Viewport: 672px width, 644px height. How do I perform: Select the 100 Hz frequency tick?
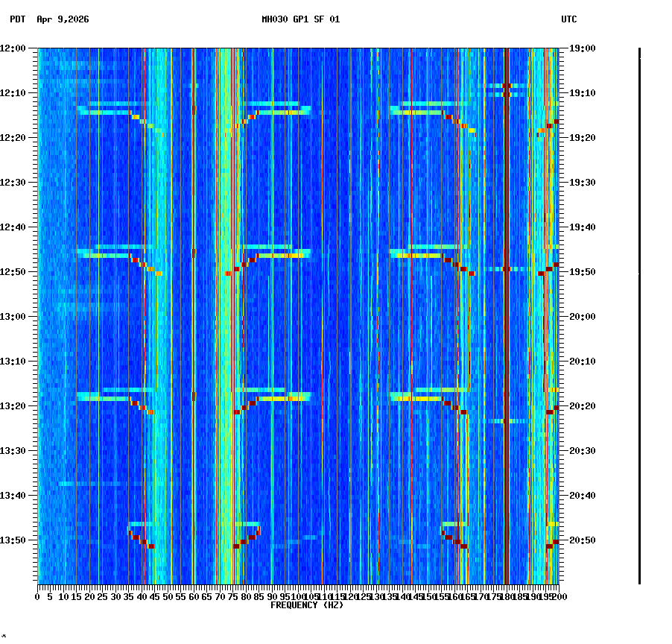[298, 596]
